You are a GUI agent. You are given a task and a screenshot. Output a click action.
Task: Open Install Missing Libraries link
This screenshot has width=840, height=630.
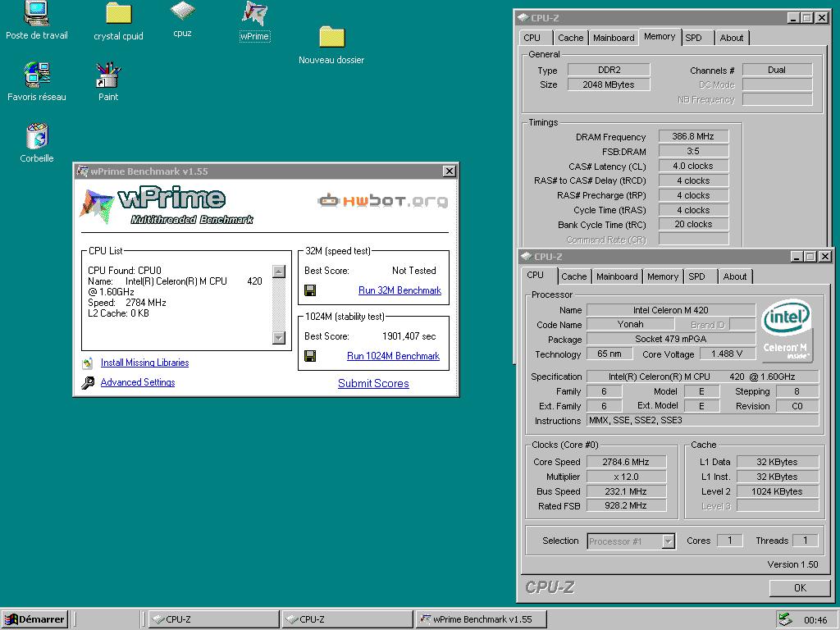(144, 363)
